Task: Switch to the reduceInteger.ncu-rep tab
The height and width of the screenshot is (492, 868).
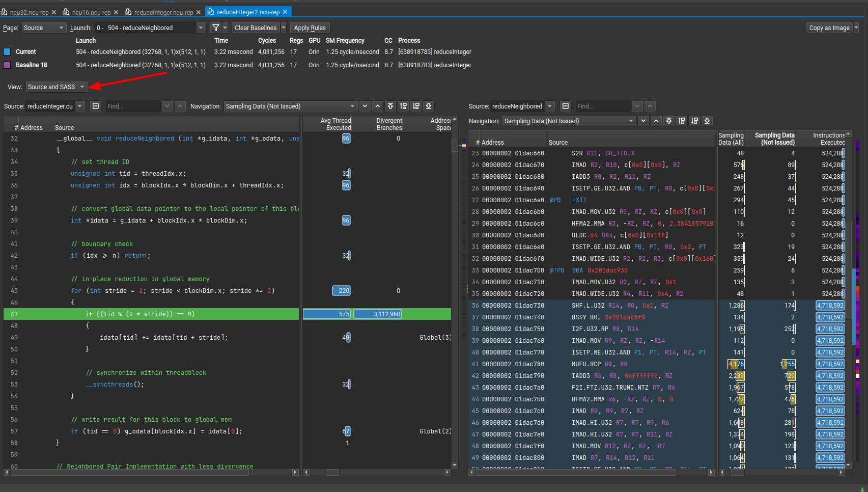Action: coord(163,12)
